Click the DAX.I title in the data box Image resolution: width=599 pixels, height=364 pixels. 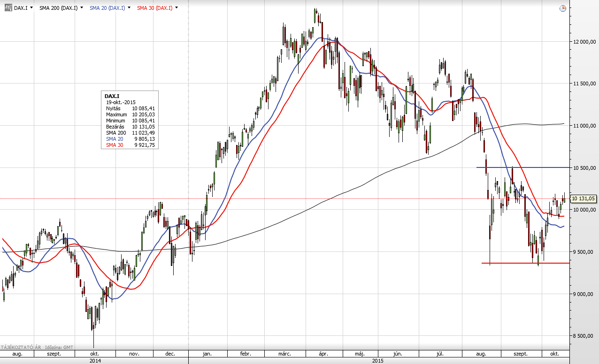pyautogui.click(x=112, y=96)
